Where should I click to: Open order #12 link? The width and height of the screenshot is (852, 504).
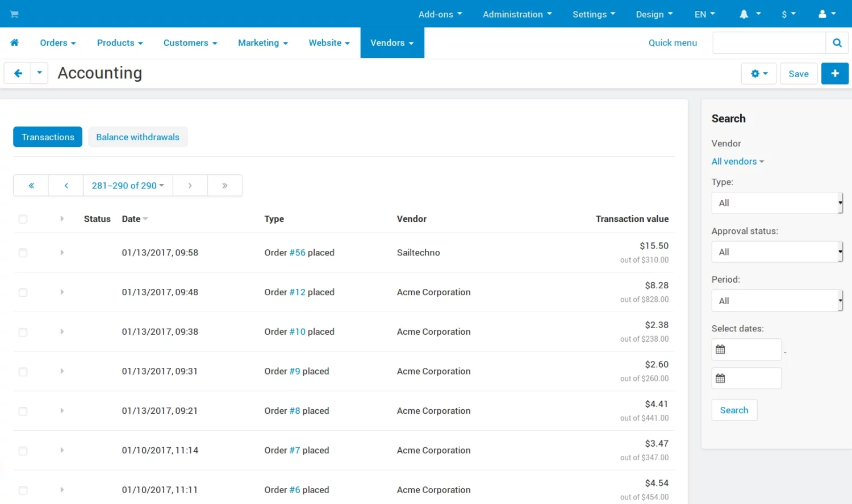297,292
